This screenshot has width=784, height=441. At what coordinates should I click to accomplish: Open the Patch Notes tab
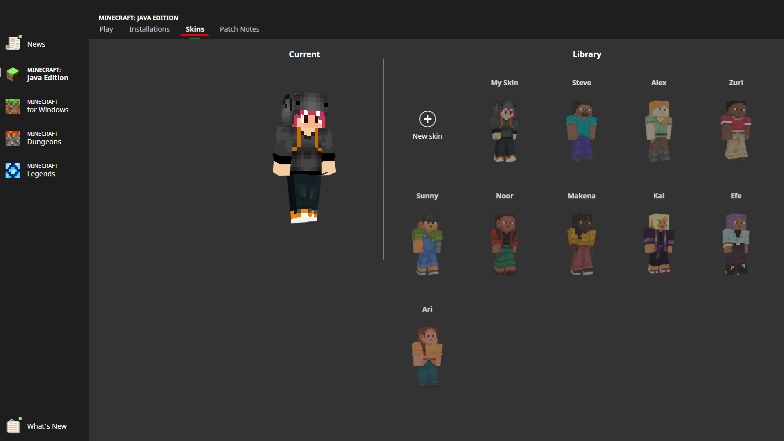pos(239,29)
